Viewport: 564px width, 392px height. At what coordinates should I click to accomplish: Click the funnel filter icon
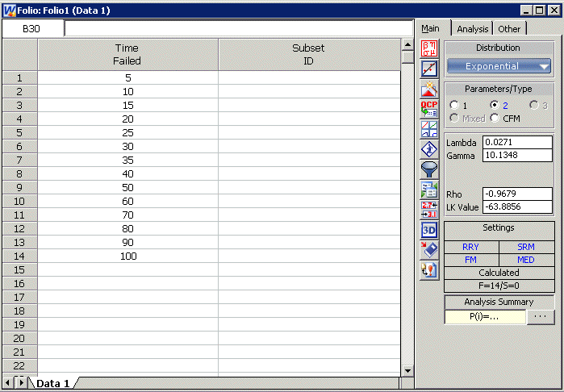[429, 169]
